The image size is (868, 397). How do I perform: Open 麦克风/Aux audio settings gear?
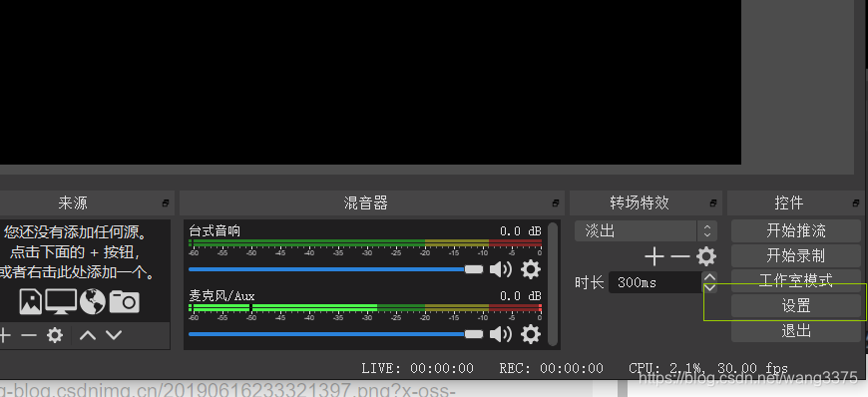531,334
